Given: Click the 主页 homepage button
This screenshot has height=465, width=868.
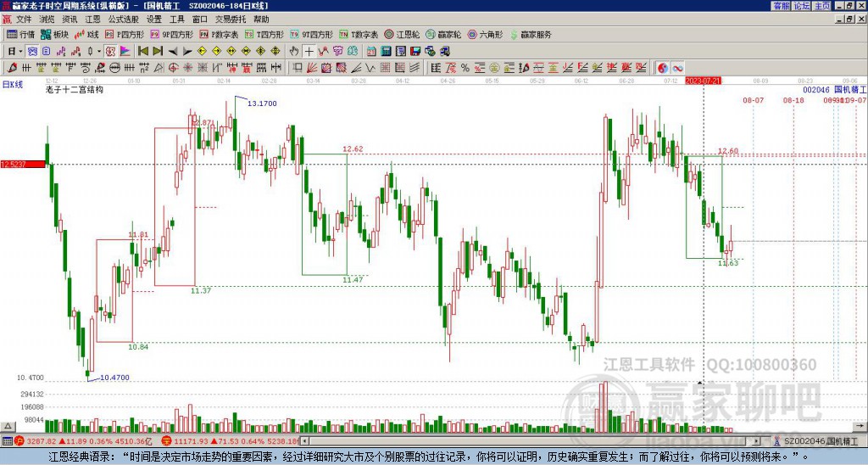Looking at the screenshot, I should click(822, 6).
